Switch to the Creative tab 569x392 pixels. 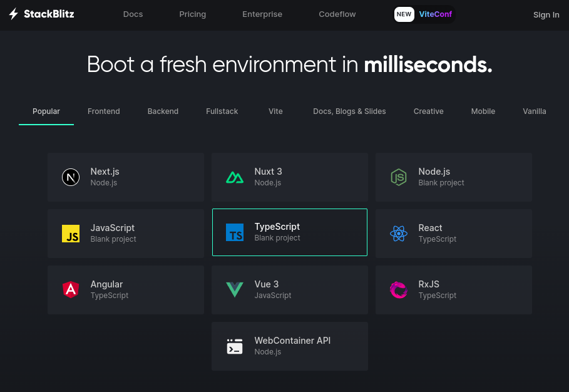point(428,111)
